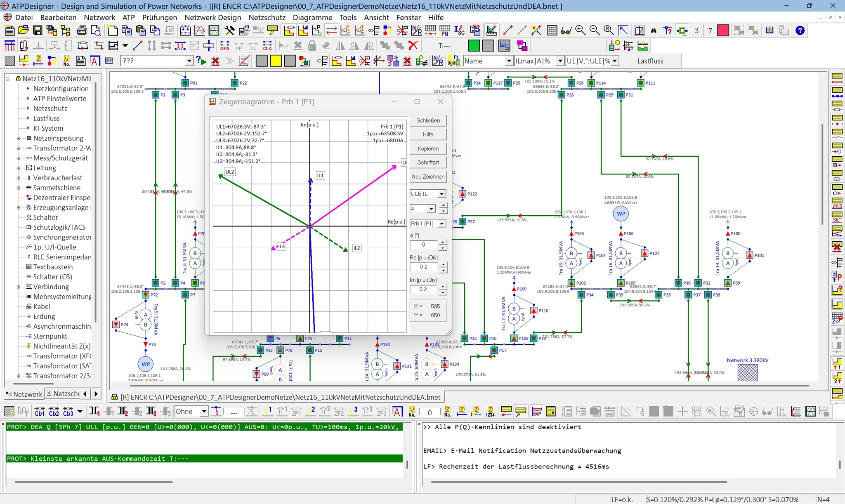Image resolution: width=845 pixels, height=504 pixels.
Task: Click the save (floppy disk) toolbar icon
Action: click(37, 31)
